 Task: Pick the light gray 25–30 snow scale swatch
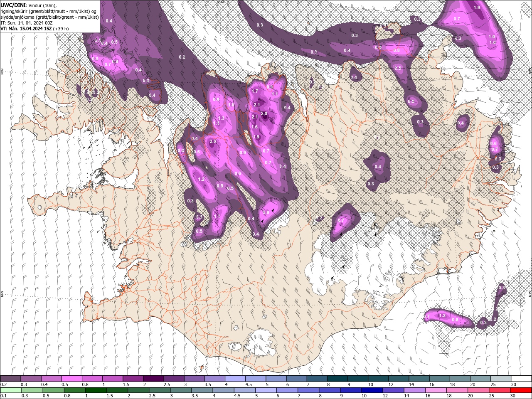pos(500,379)
